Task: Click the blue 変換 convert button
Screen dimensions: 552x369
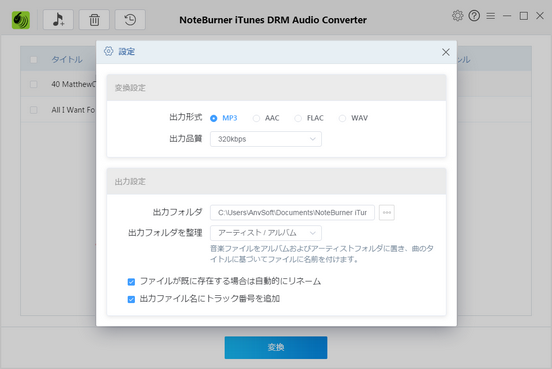Action: click(x=276, y=348)
